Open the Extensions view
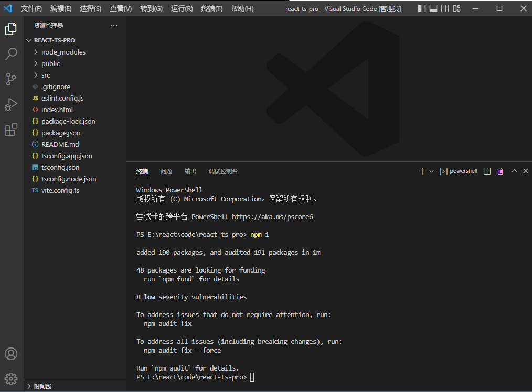532x392 pixels. [x=11, y=129]
